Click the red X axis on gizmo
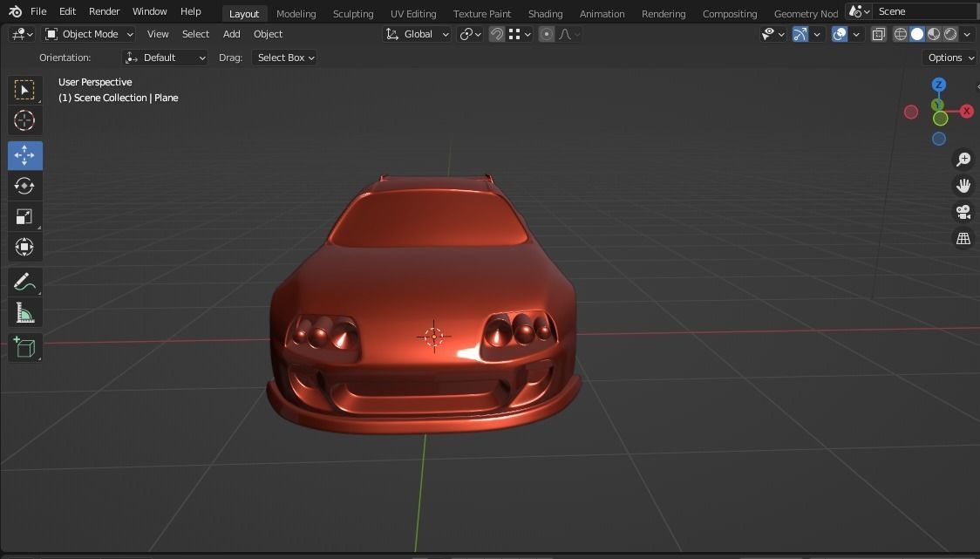 click(967, 112)
